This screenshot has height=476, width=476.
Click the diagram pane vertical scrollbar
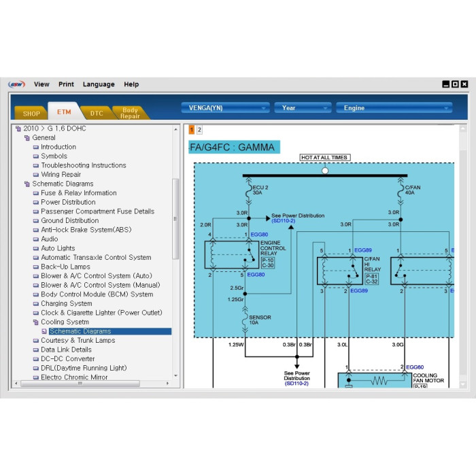462,257
